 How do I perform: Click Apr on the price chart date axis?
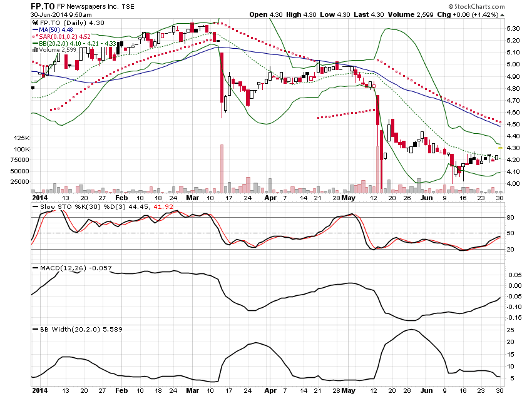[270, 198]
